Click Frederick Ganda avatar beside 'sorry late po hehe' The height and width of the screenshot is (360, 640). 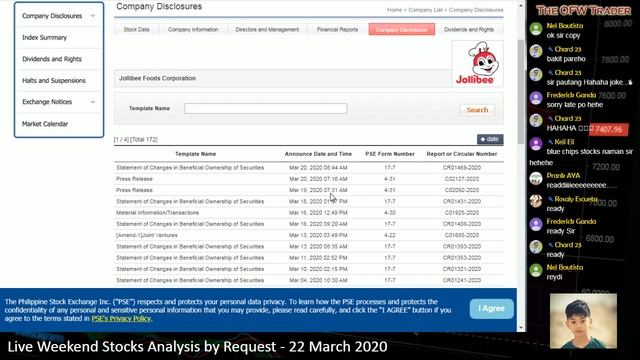536,98
